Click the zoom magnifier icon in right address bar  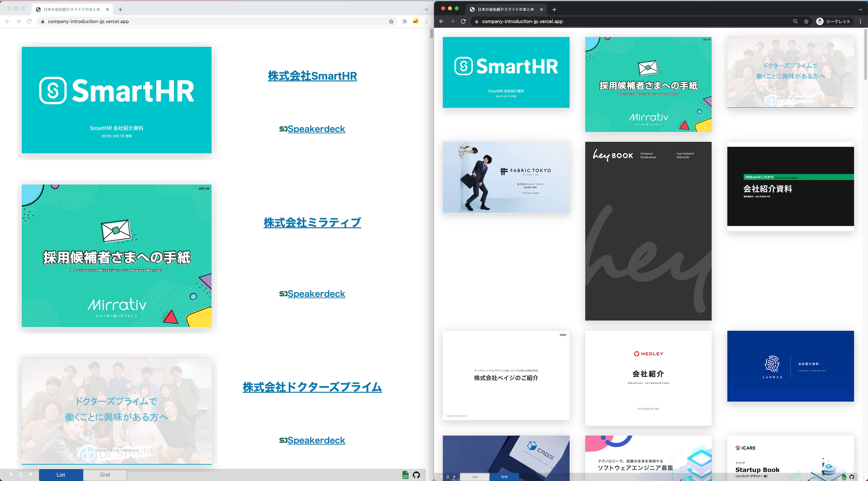coord(795,21)
